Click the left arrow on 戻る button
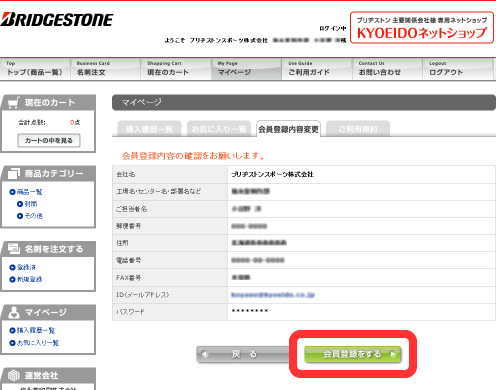The height and width of the screenshot is (390, 496). 205,354
